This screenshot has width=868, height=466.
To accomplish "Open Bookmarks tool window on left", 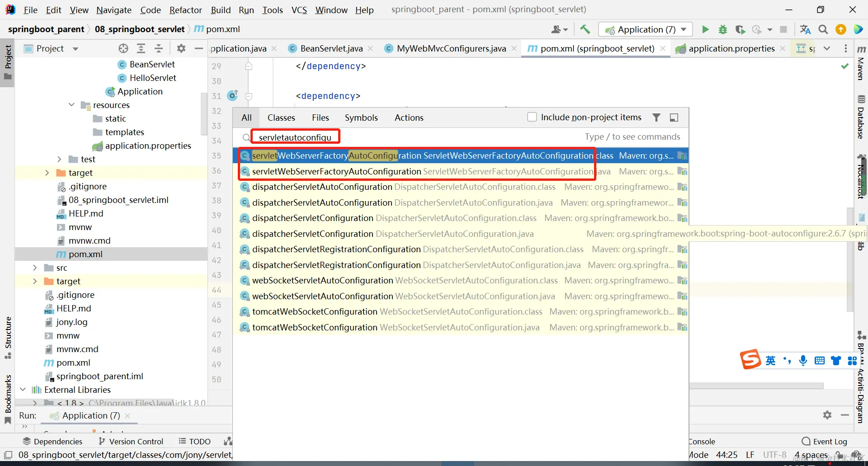I will 8,399.
